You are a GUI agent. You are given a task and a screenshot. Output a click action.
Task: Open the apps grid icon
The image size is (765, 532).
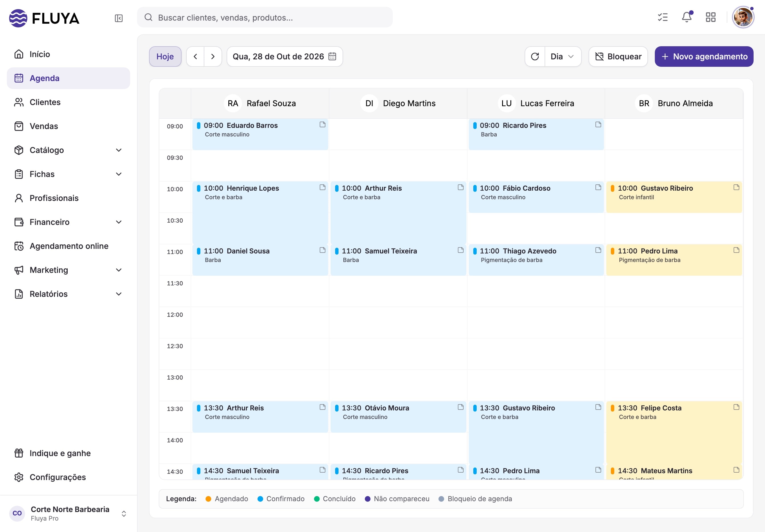[711, 17]
